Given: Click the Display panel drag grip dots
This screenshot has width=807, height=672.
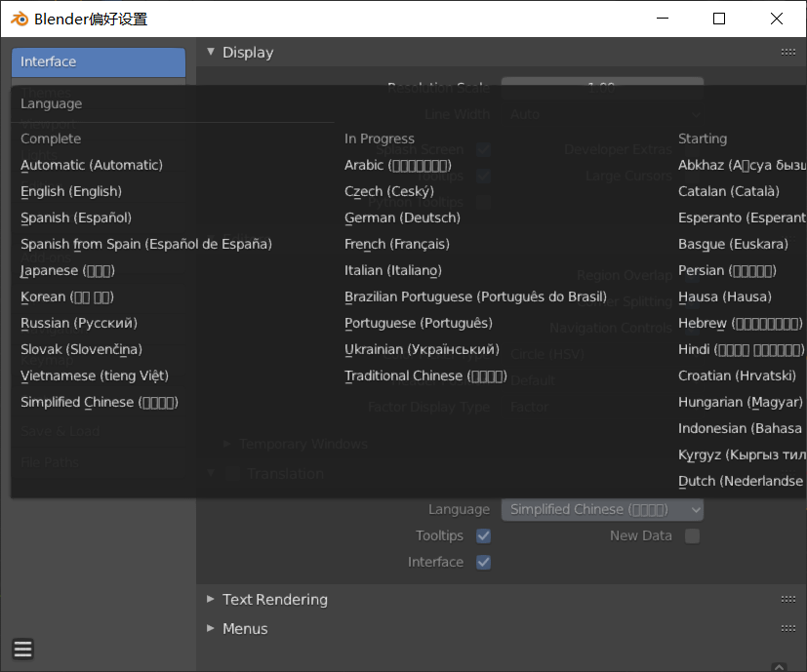Looking at the screenshot, I should coord(787,52).
